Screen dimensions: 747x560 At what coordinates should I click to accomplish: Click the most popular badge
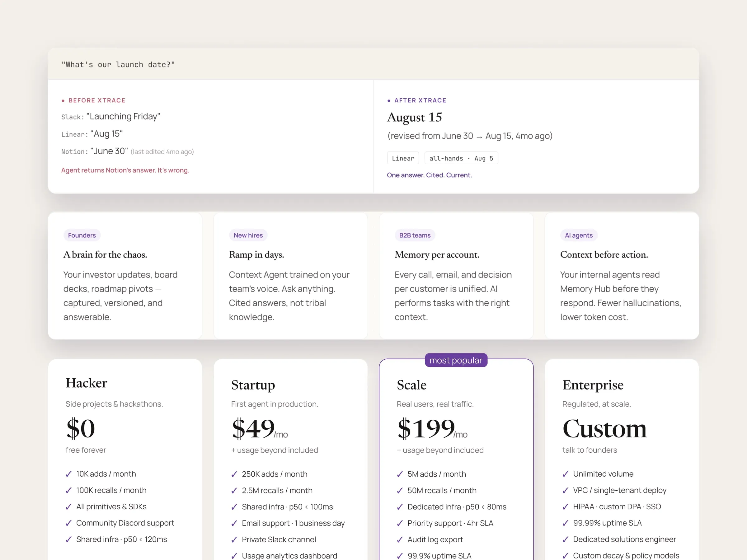coord(456,360)
